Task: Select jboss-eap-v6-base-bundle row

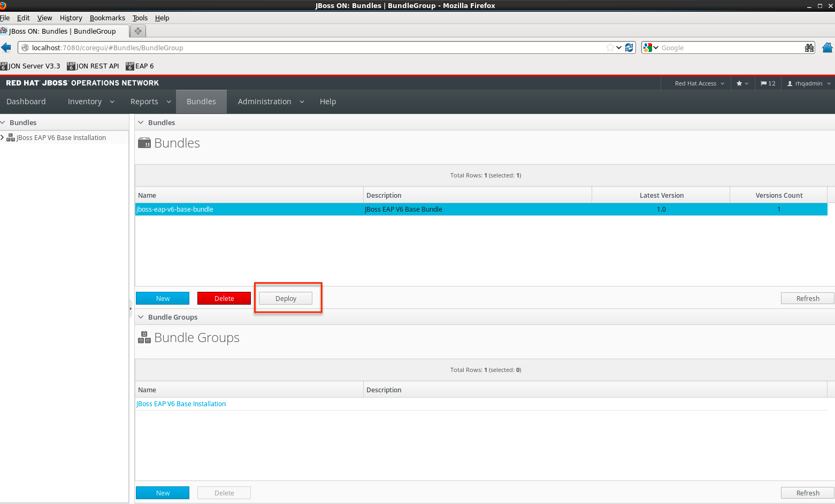Action: 481,209
